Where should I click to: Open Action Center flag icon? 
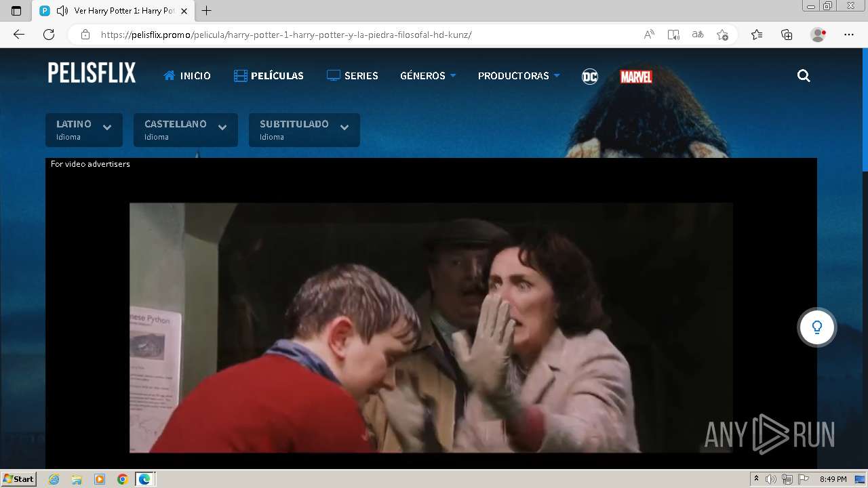coord(803,479)
